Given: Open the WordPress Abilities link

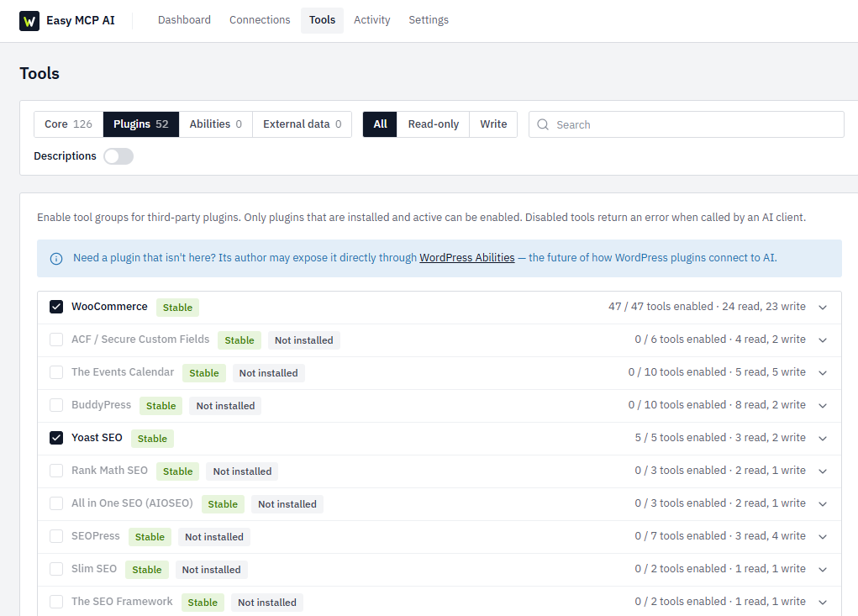Looking at the screenshot, I should coord(467,258).
